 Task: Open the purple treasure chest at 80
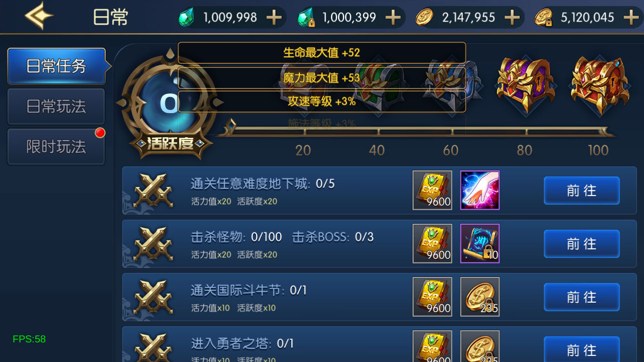[526, 85]
